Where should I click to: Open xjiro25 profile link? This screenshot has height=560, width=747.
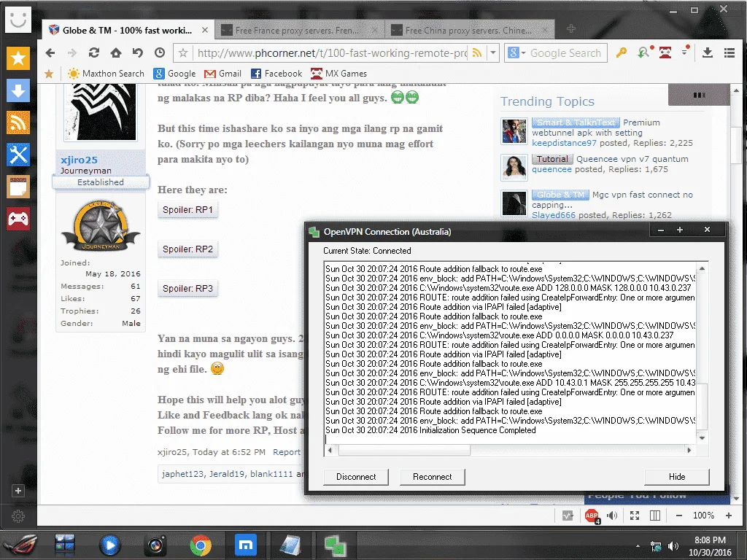coord(79,160)
